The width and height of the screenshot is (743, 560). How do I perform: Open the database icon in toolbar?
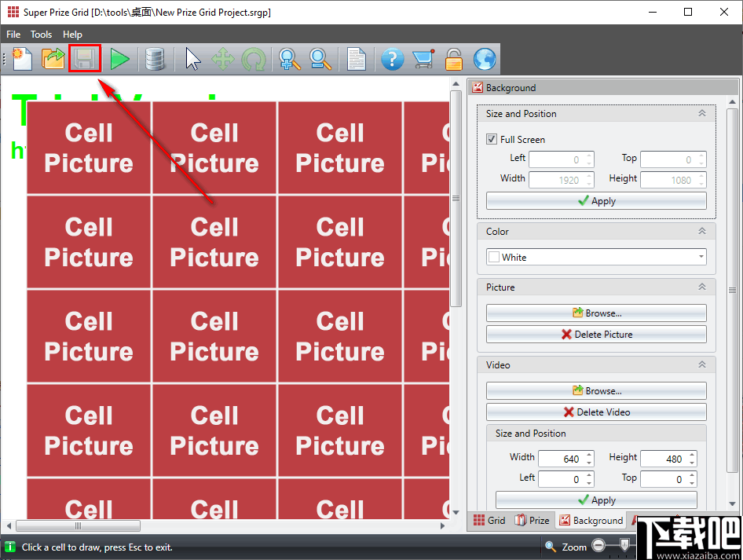point(155,59)
